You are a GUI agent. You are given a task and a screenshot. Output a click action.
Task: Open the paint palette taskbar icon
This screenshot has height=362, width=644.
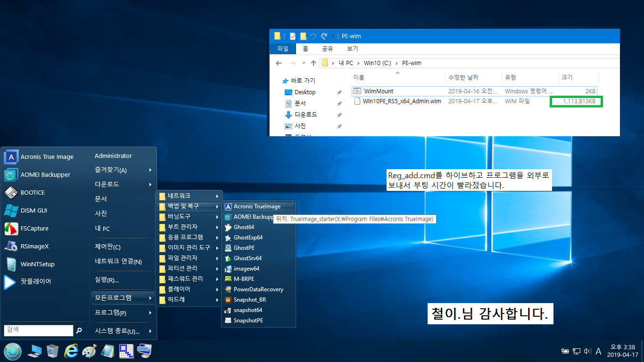[89, 351]
